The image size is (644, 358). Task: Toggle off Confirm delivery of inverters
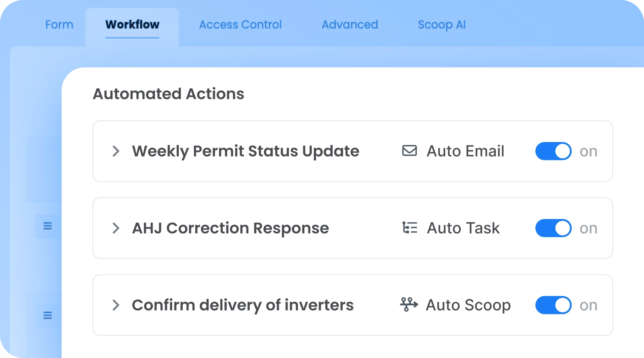pyautogui.click(x=553, y=305)
